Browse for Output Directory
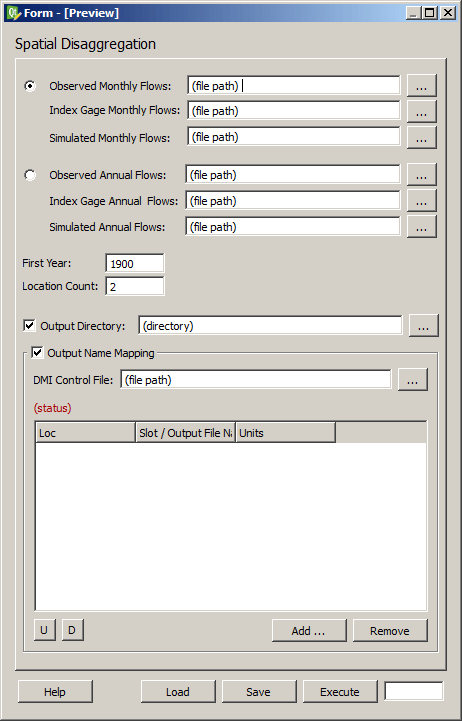 tap(423, 326)
